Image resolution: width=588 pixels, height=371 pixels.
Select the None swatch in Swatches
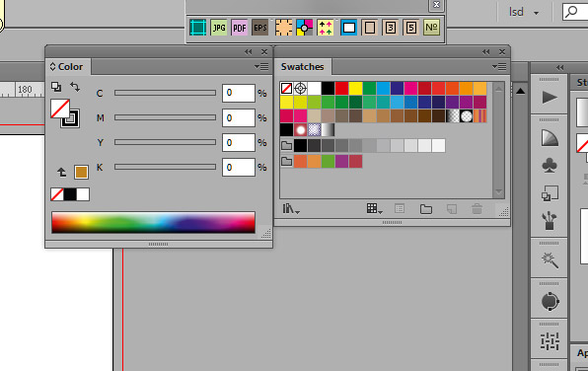click(x=286, y=89)
